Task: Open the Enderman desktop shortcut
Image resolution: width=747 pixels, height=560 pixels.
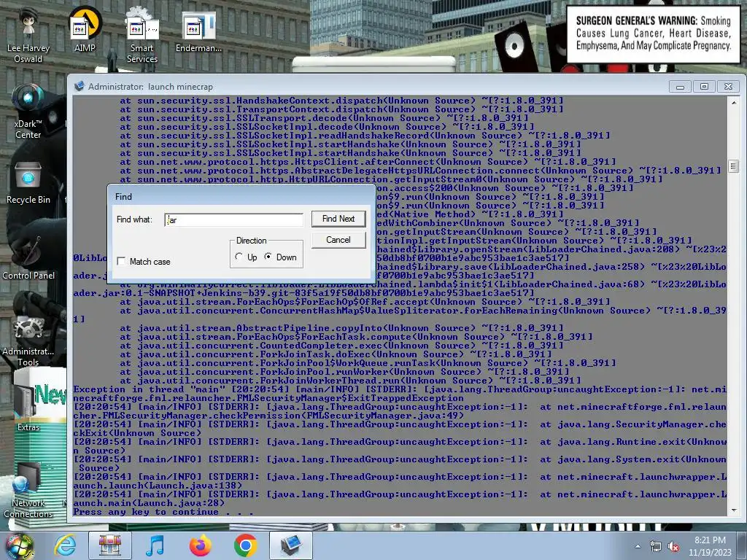Action: point(198,31)
